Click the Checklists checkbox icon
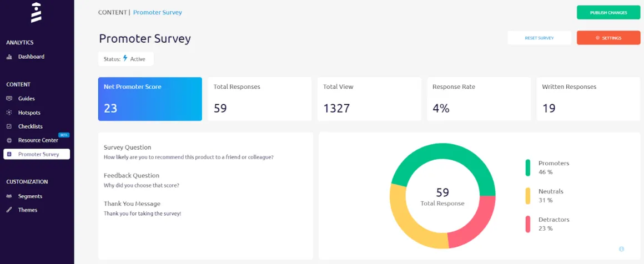 9,126
